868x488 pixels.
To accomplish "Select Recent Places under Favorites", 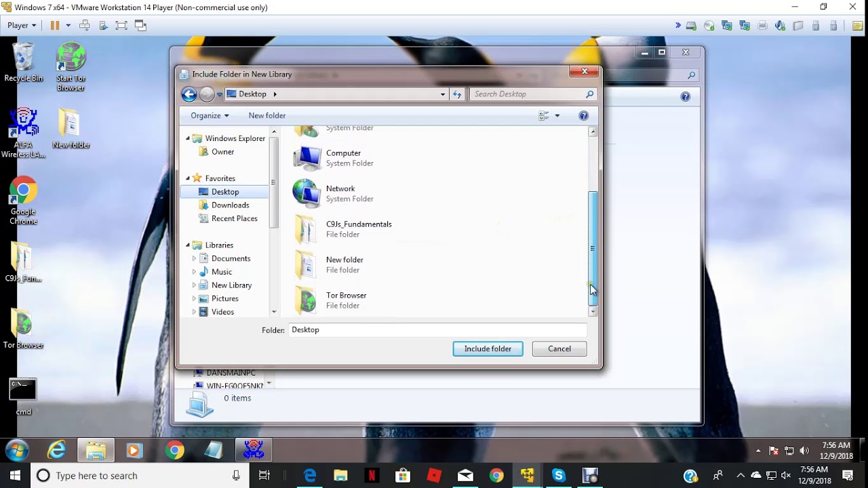I will (x=234, y=218).
